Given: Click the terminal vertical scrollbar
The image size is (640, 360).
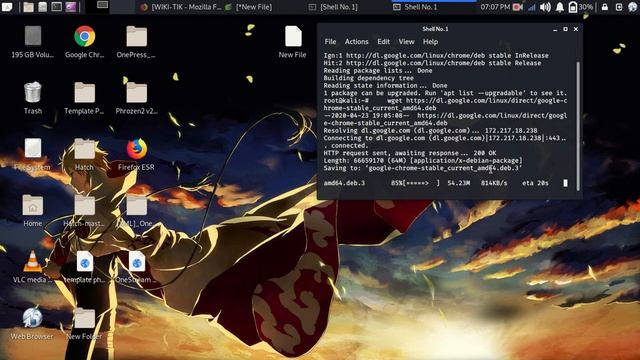Looking at the screenshot, I should (578, 126).
